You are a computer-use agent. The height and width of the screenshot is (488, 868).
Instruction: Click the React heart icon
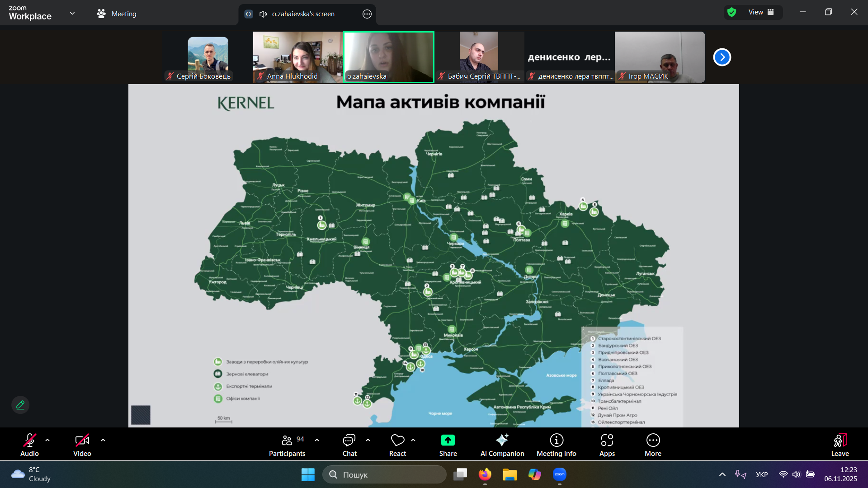coord(397,441)
